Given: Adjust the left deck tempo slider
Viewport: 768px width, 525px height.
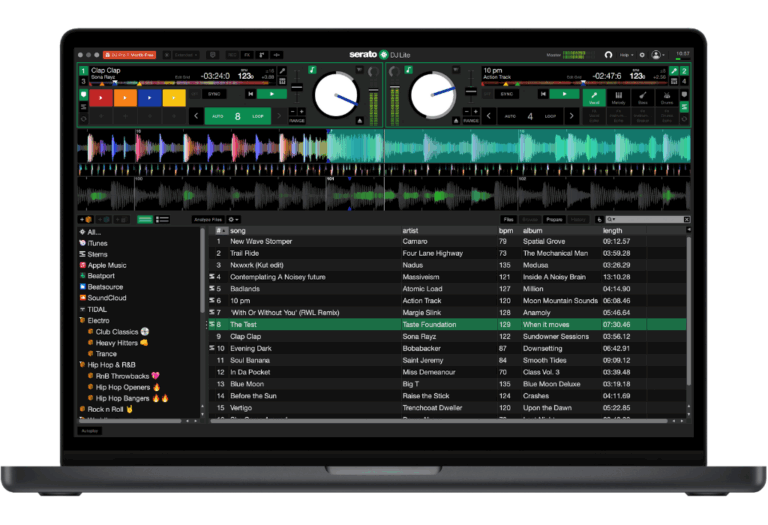Looking at the screenshot, I should pos(297,87).
